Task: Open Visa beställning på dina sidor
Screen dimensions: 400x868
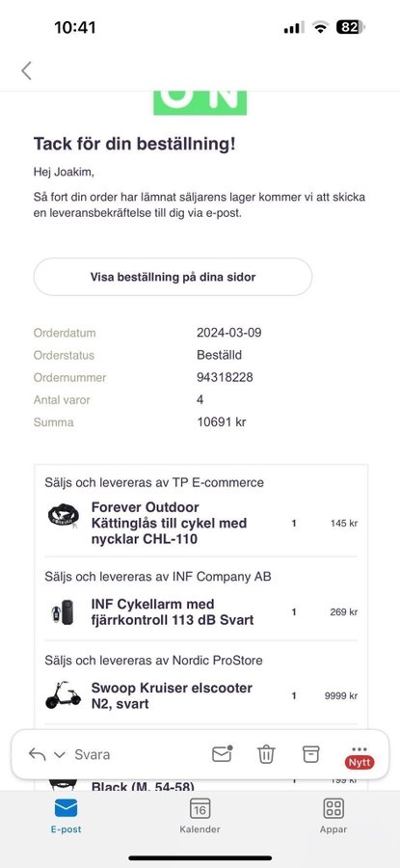Action: (x=173, y=277)
